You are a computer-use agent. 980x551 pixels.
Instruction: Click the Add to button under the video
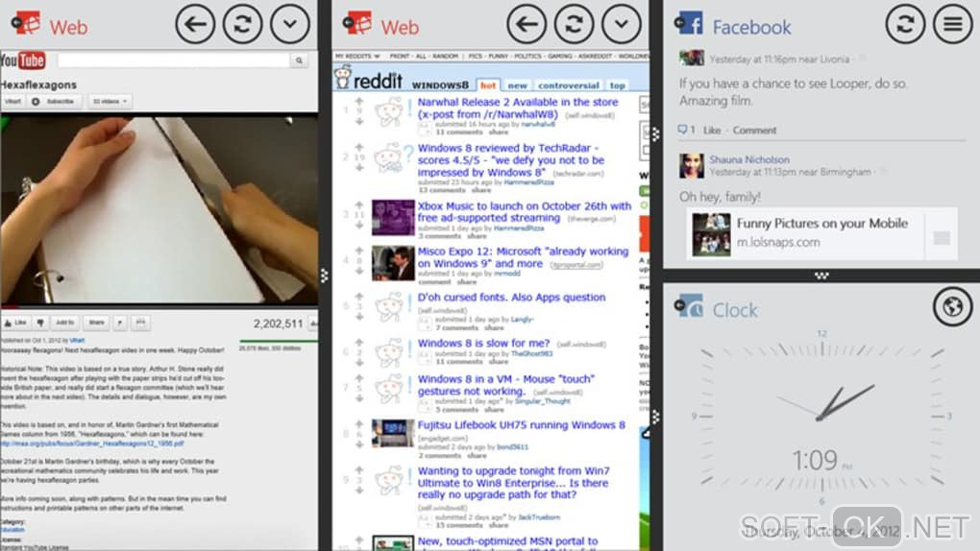(x=64, y=323)
